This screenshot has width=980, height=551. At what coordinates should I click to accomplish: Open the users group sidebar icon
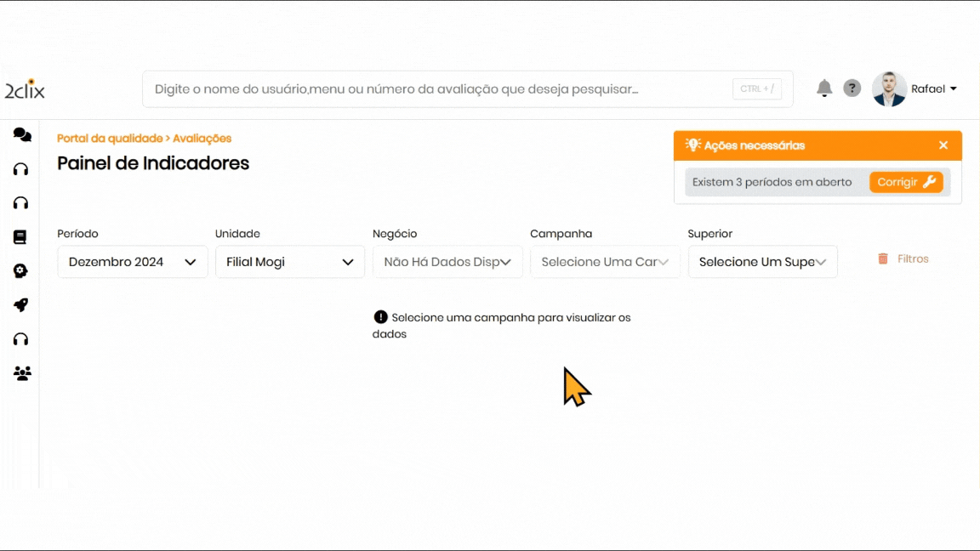click(x=22, y=373)
